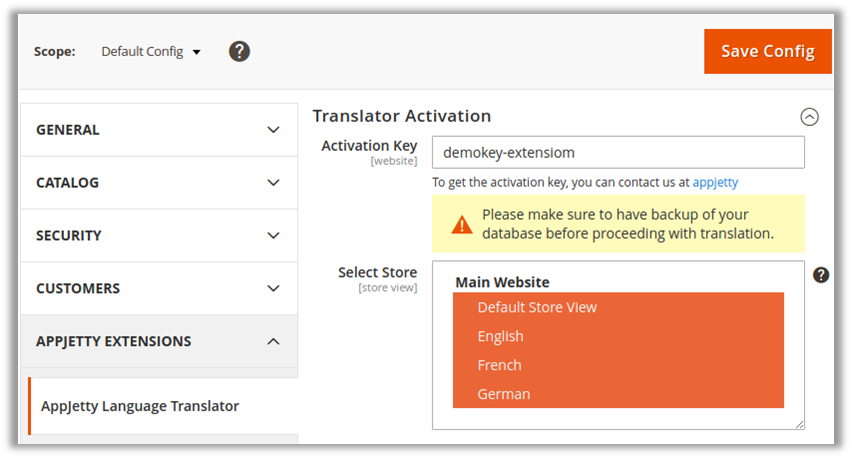Expand the Security settings section

pyautogui.click(x=158, y=236)
